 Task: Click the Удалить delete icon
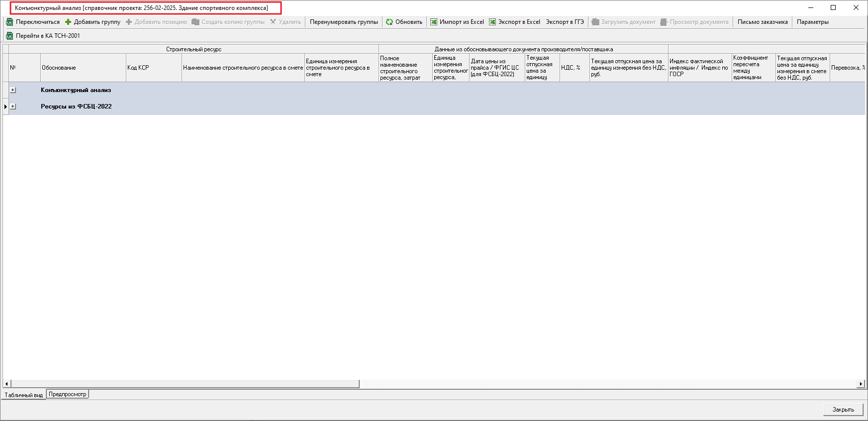coord(273,22)
